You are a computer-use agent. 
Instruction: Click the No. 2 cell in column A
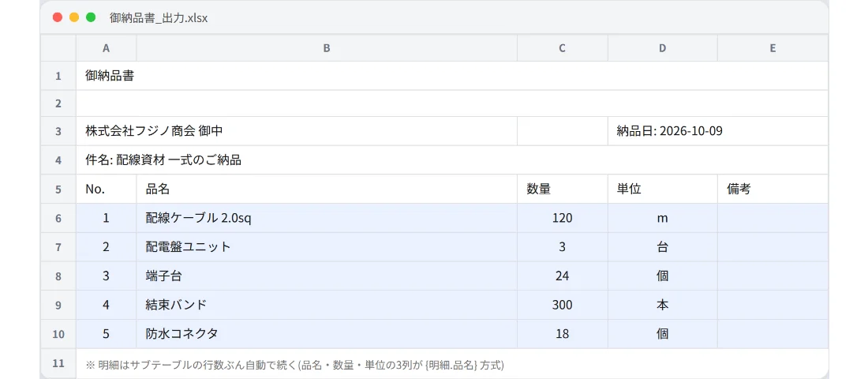pos(107,247)
